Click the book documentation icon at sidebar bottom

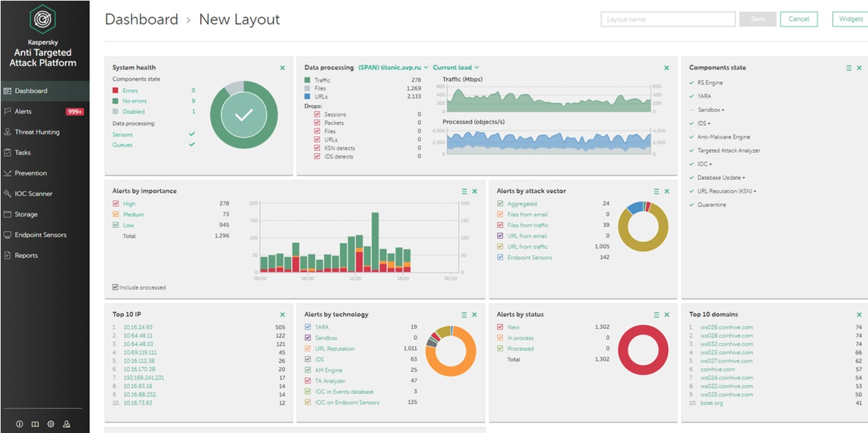coord(35,424)
